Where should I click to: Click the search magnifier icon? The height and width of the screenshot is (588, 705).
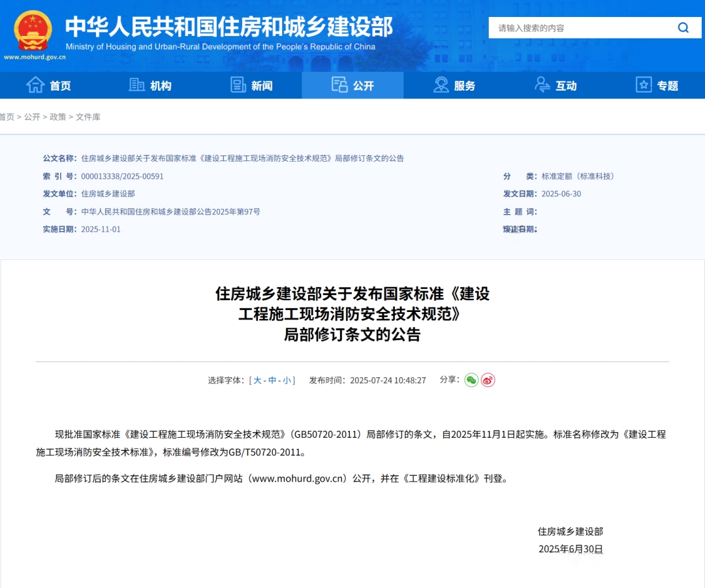[x=683, y=27]
